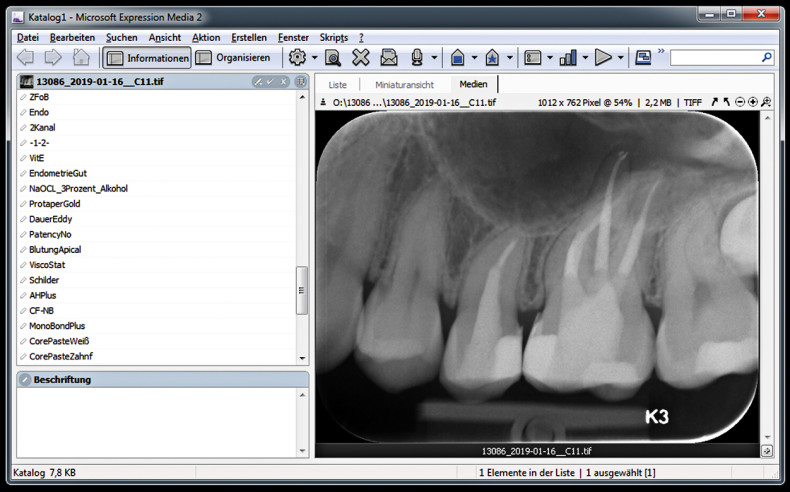Click the checkmark icon in info header

pyautogui.click(x=271, y=82)
